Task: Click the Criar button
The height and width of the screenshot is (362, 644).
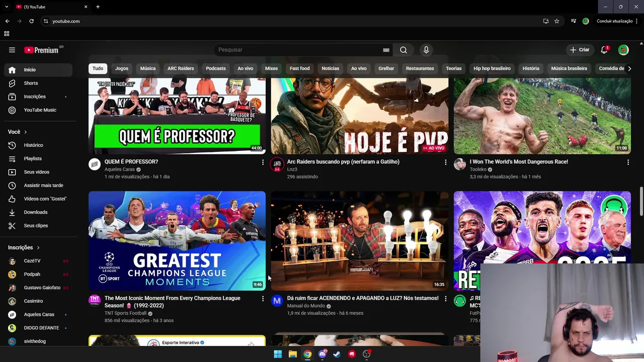Action: (579, 50)
